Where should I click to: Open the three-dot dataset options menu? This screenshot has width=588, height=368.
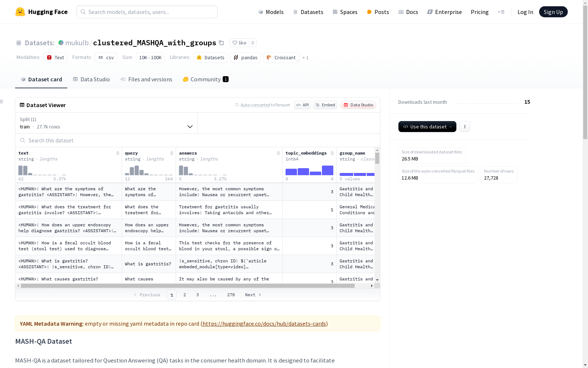point(465,127)
